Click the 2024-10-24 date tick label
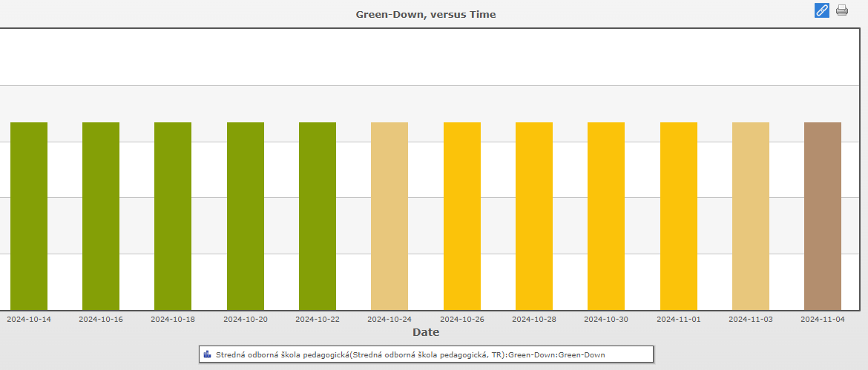 pos(389,319)
